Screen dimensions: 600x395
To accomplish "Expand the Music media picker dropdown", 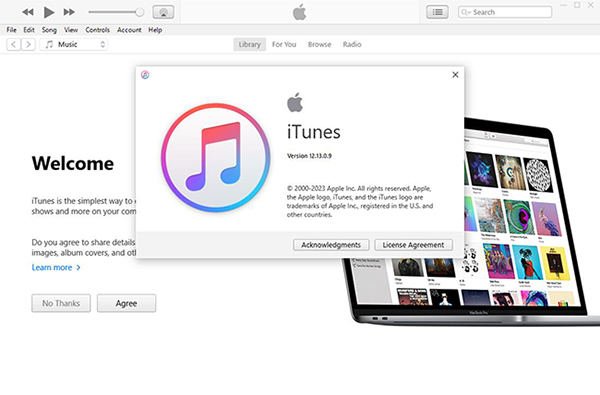I will pos(73,44).
